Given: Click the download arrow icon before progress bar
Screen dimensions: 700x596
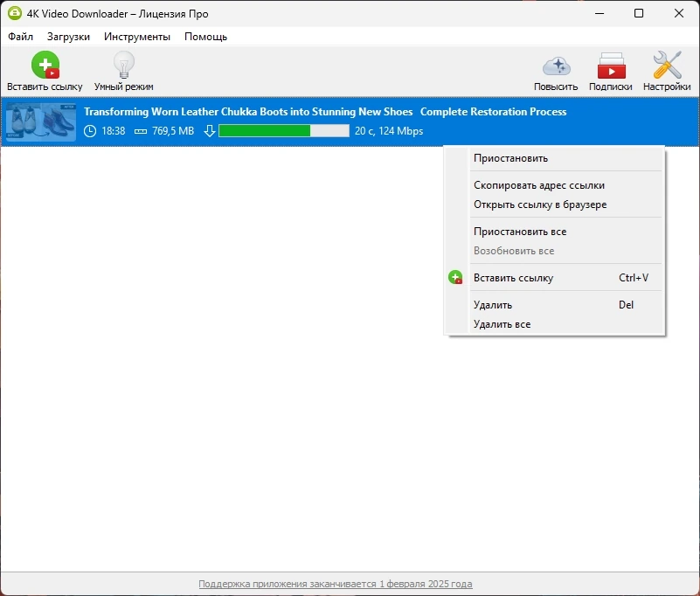Looking at the screenshot, I should click(210, 131).
